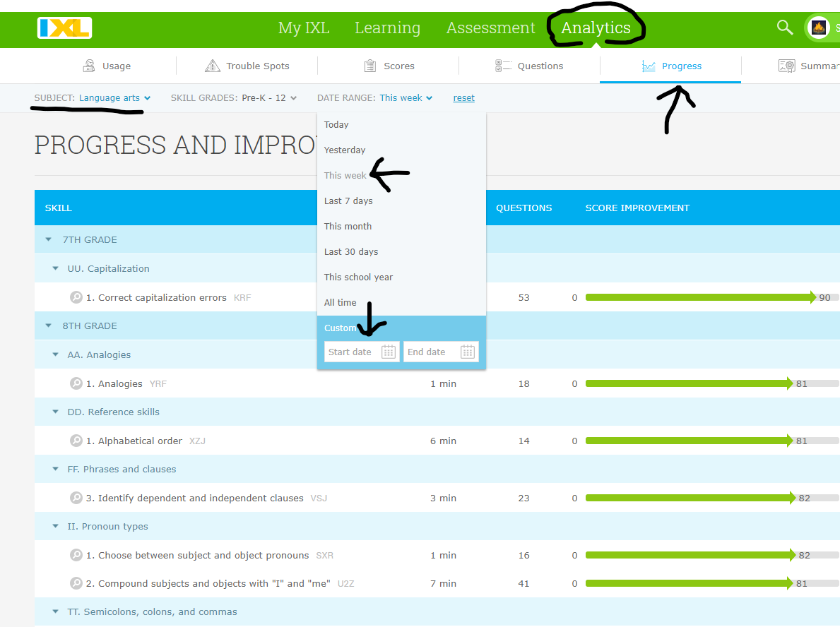Collapse TT. Semicolons, colons, and commas group

(x=56, y=611)
